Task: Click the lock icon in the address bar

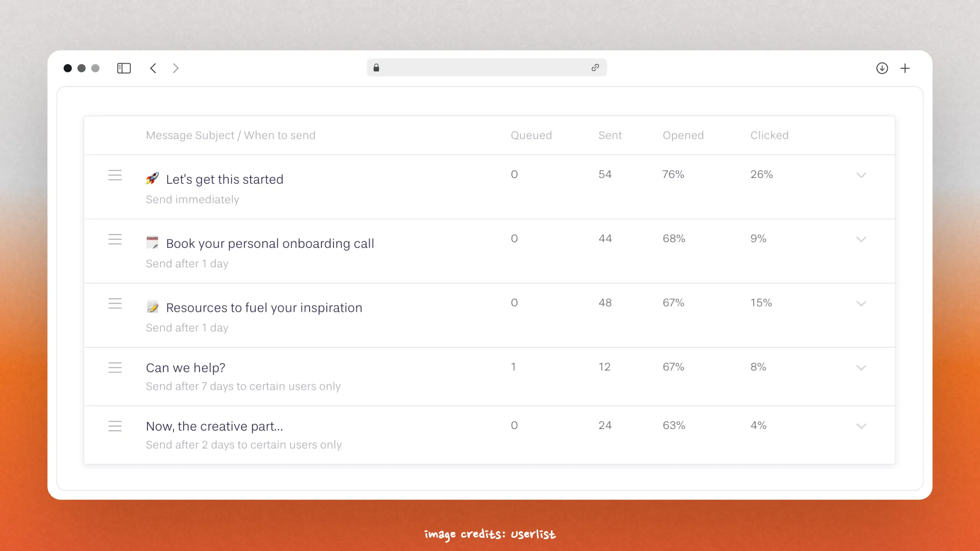Action: pos(376,67)
